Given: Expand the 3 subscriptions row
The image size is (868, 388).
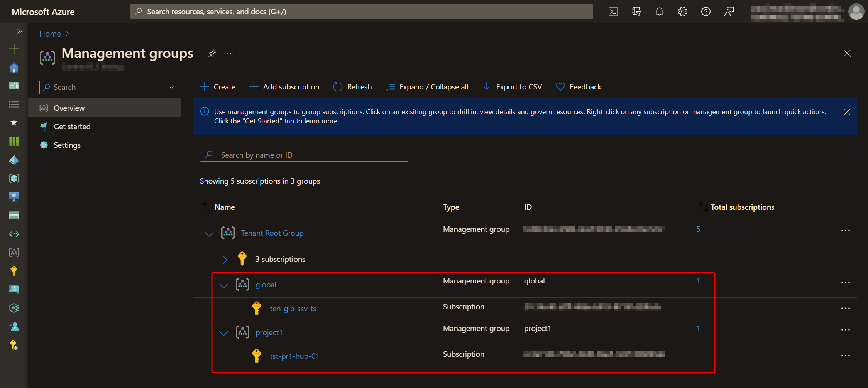Looking at the screenshot, I should 225,260.
